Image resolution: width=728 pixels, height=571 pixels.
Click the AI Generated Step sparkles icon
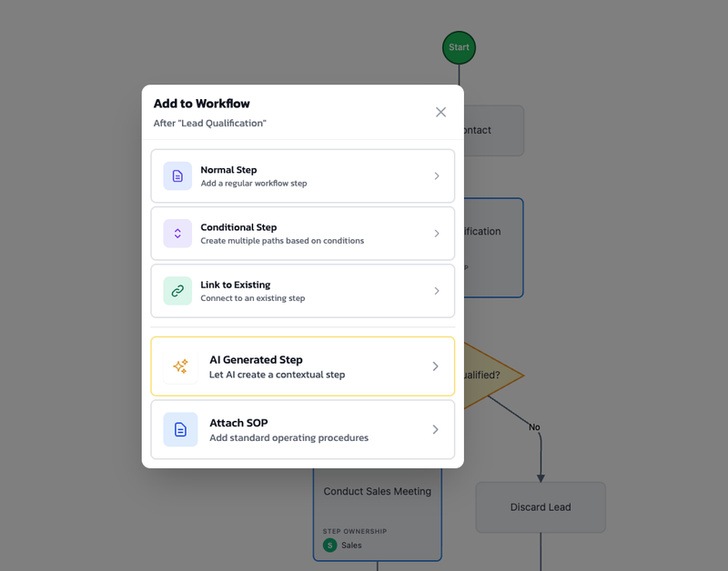pyautogui.click(x=178, y=366)
